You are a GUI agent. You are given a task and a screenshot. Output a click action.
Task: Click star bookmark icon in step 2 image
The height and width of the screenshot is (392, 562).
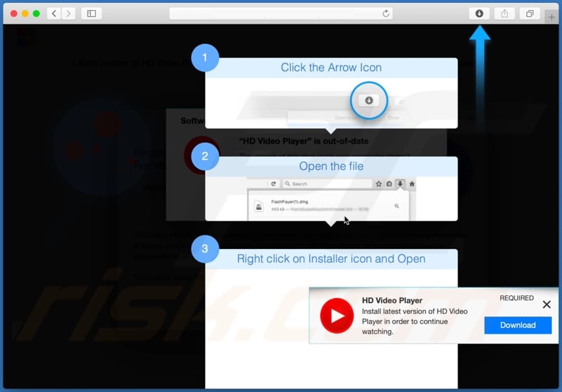click(378, 184)
